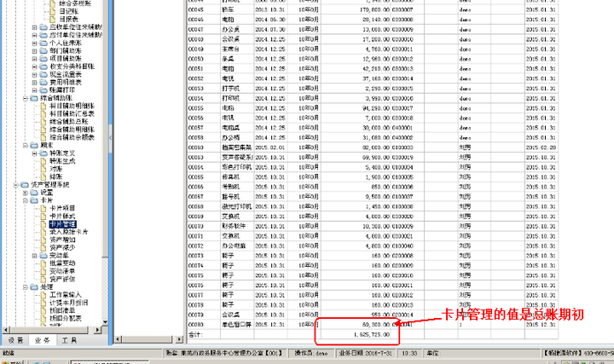Select the 科目辅助明细账 page icon
This screenshot has height=364, width=614.
tap(43, 106)
